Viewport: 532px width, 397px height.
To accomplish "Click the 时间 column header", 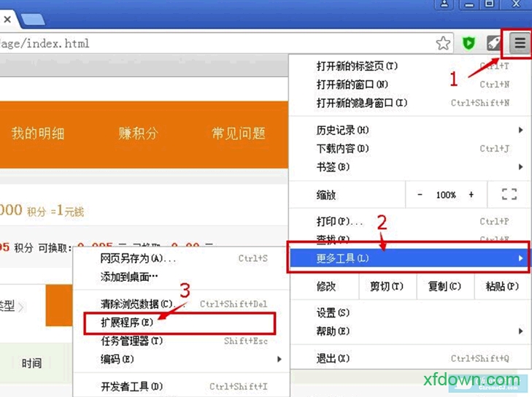I will tap(32, 363).
